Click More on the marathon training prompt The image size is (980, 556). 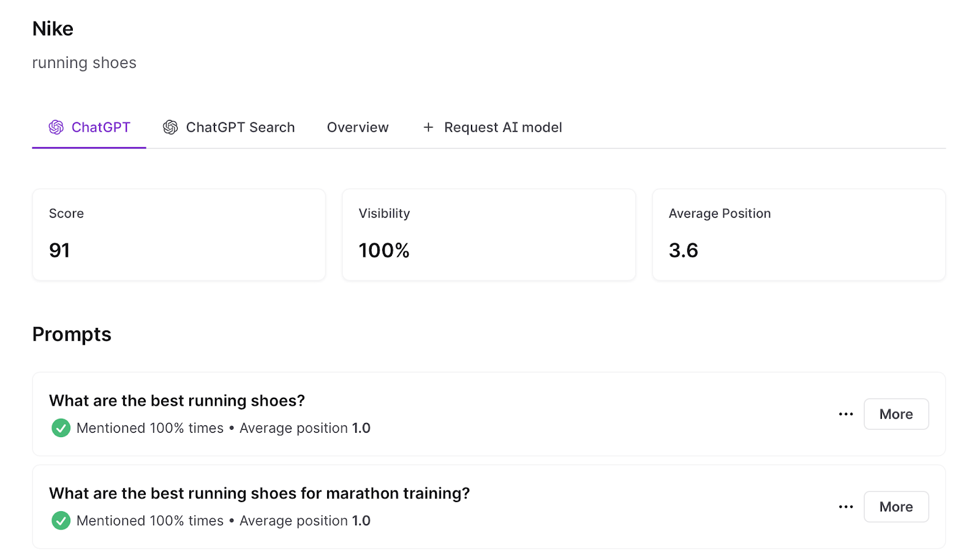click(895, 506)
